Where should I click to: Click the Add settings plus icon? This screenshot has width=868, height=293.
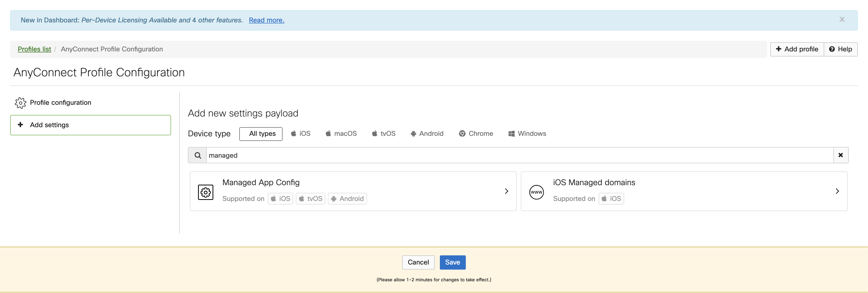[x=20, y=124]
